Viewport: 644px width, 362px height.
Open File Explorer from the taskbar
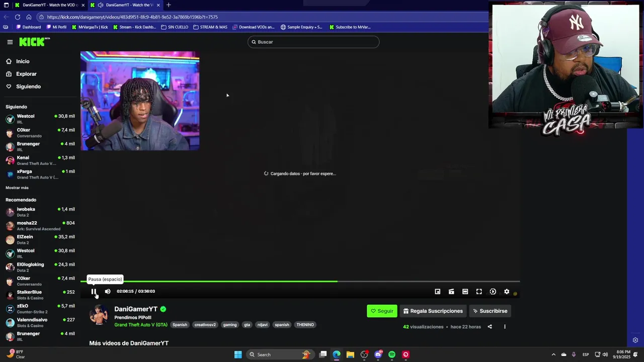[350, 354]
